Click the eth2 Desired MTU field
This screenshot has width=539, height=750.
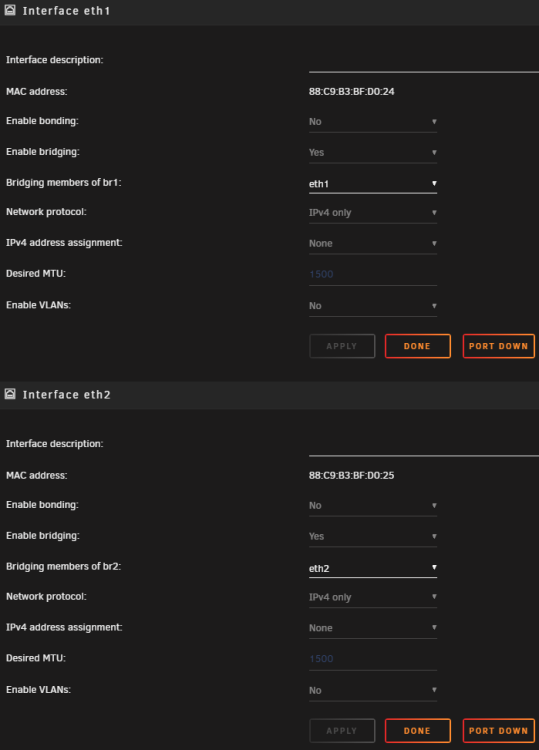pyautogui.click(x=373, y=659)
